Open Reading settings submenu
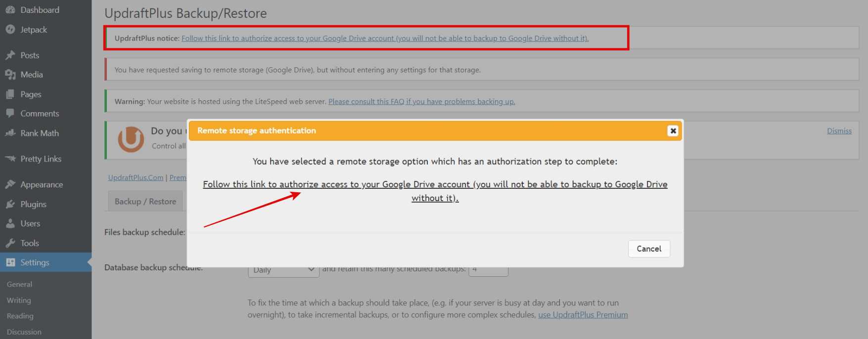The image size is (868, 339). [20, 316]
